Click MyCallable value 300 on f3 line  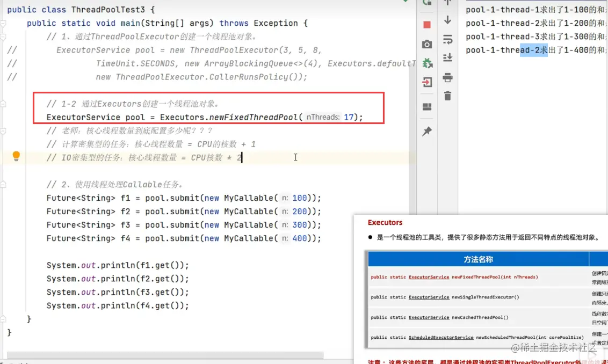(x=299, y=225)
